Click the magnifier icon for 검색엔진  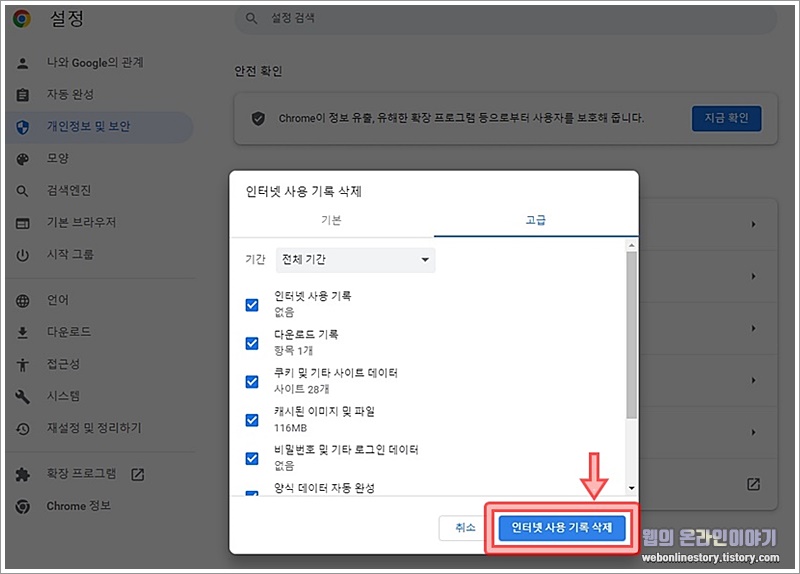(22, 191)
